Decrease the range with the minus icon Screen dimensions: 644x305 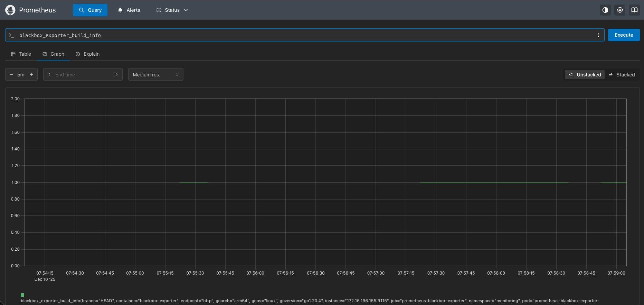11,74
